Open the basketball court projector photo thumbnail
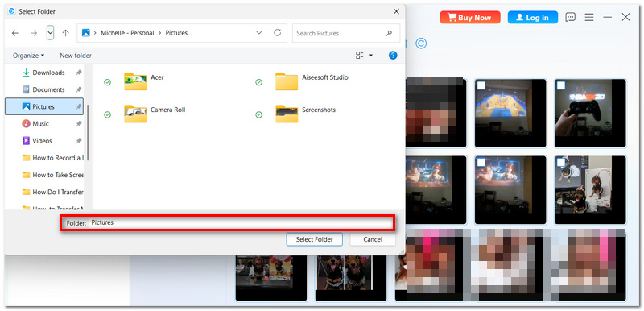This screenshot has width=644, height=311. point(510,114)
